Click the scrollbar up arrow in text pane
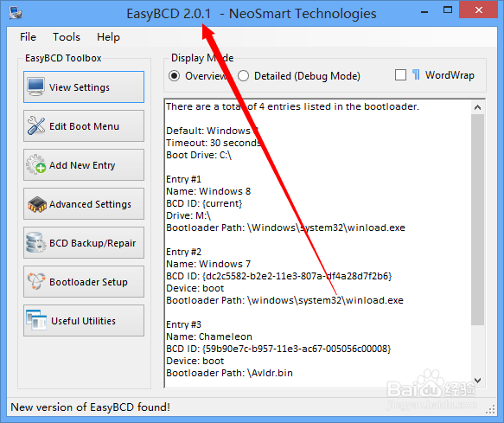The height and width of the screenshot is (423, 504). tap(478, 107)
